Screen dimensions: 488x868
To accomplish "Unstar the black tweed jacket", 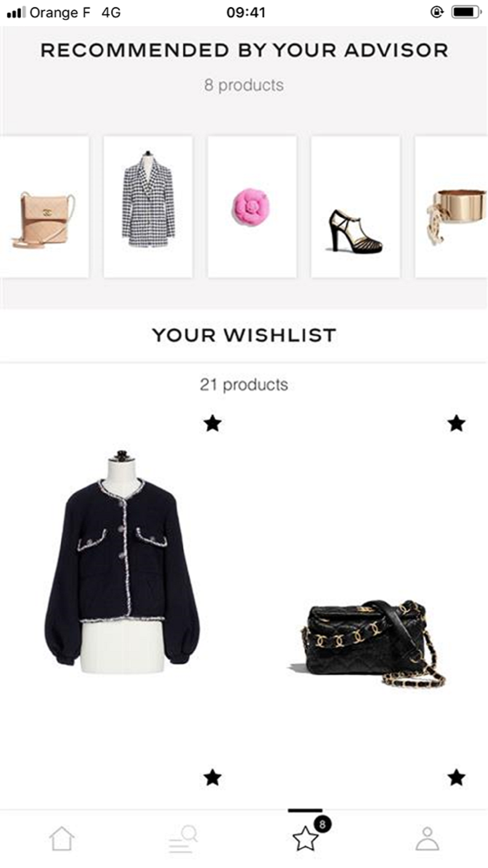I will coord(212,423).
